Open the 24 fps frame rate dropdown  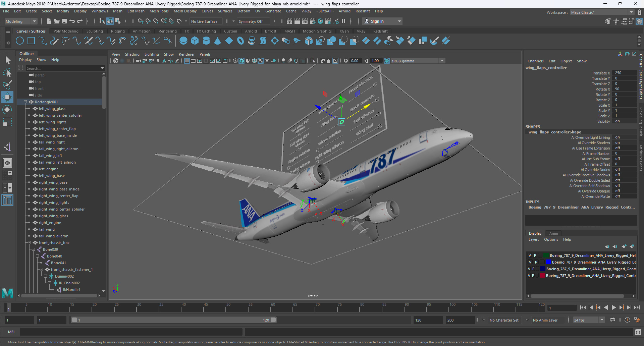(x=589, y=320)
